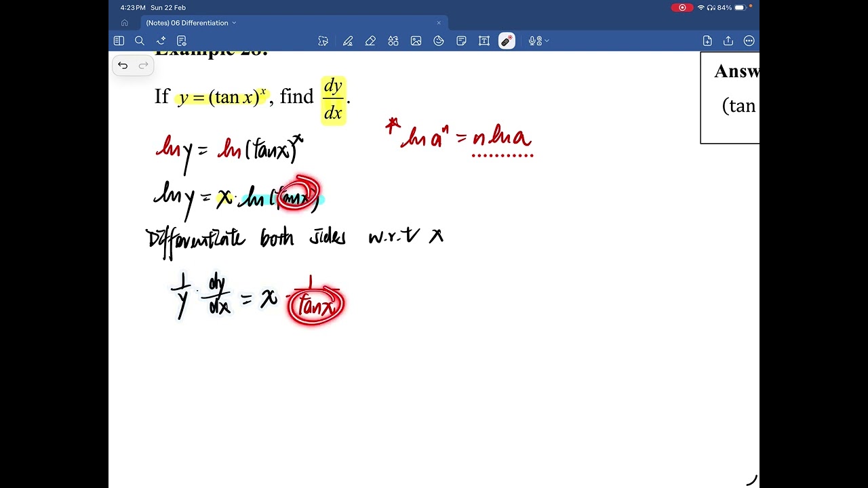Tap the Redo arrow
The width and height of the screenshot is (868, 488).
pyautogui.click(x=143, y=65)
